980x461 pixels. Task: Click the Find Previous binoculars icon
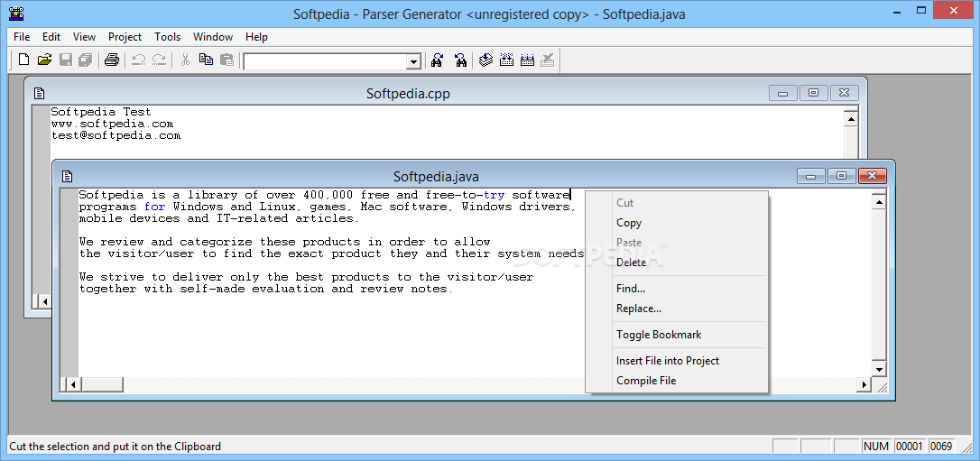coord(460,60)
